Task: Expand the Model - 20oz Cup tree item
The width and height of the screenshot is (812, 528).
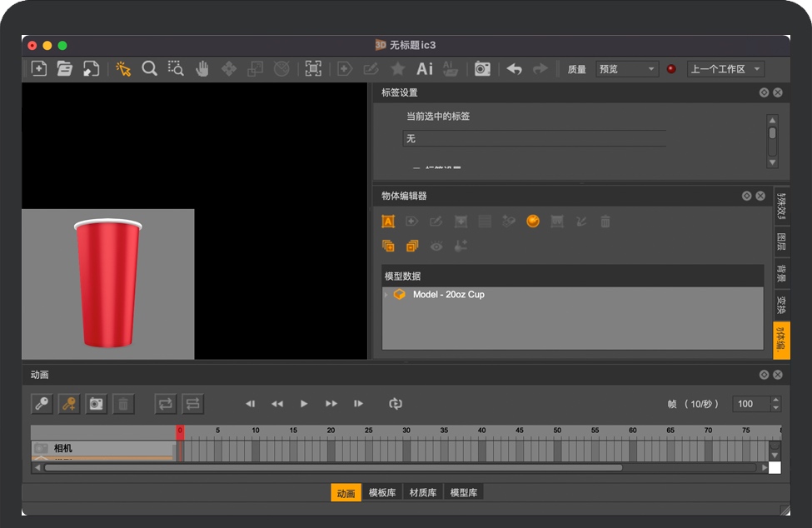Action: (386, 295)
